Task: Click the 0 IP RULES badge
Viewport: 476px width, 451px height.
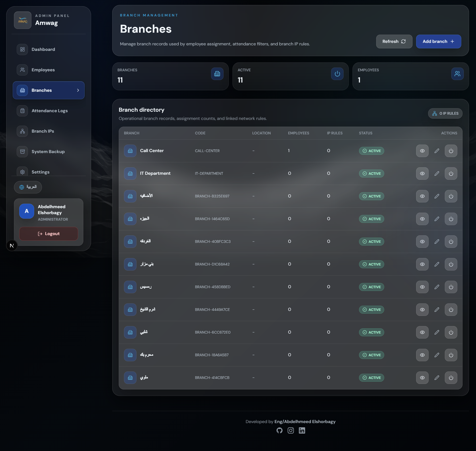Action: tap(445, 113)
